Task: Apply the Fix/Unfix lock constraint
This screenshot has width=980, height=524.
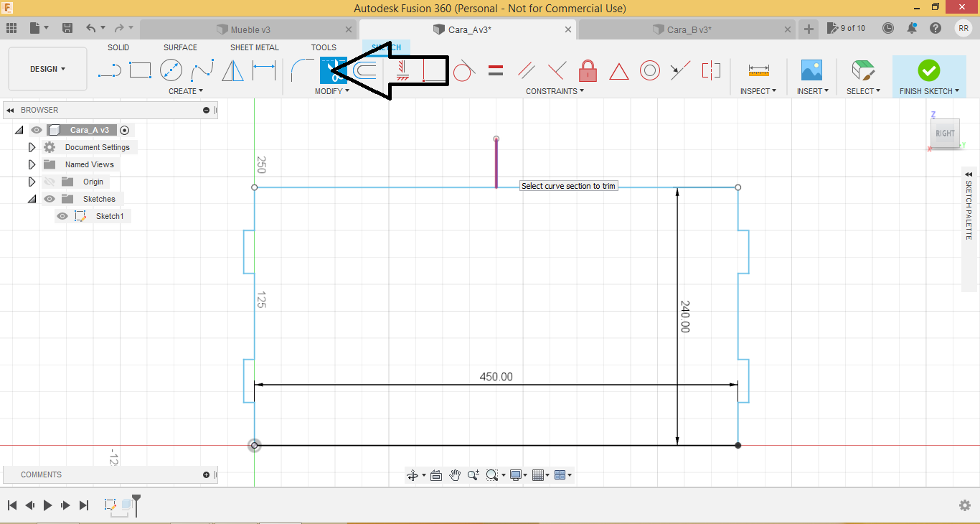Action: [588, 70]
